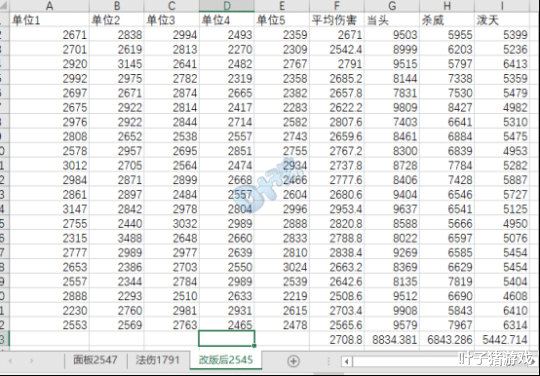
Task: Select column H header
Action: coord(447,6)
